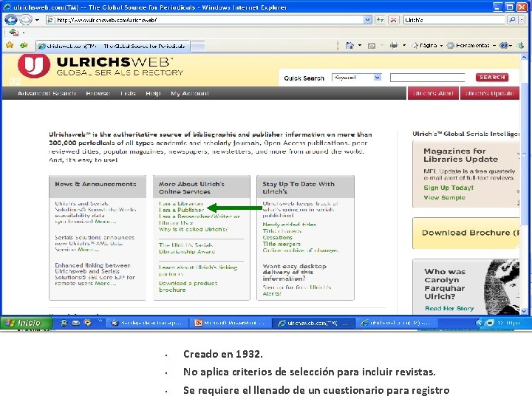Click the first ulrichsweb.com taskbar button

314,323
